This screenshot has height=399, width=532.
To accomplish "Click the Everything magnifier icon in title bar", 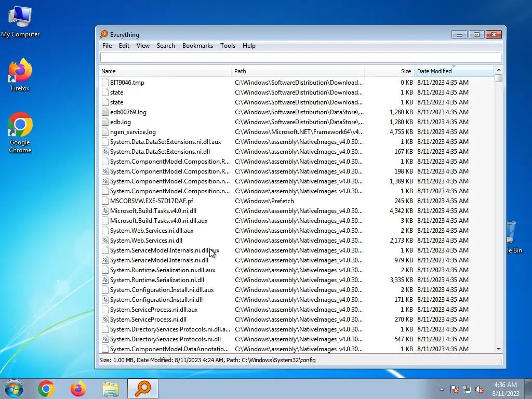I will point(104,34).
